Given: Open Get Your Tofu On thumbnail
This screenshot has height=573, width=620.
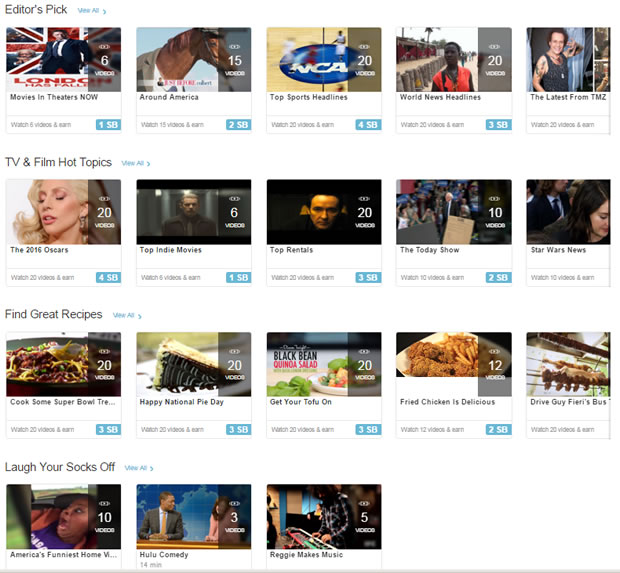Looking at the screenshot, I should tap(324, 364).
